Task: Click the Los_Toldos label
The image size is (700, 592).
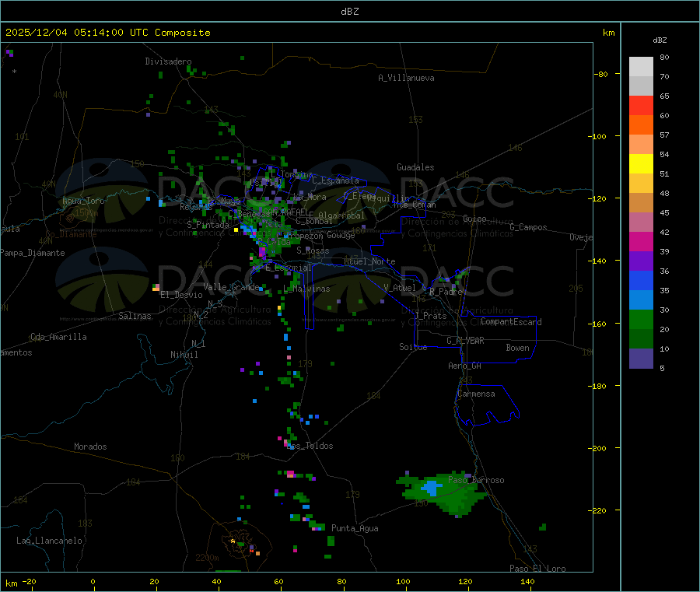Action: (x=310, y=446)
